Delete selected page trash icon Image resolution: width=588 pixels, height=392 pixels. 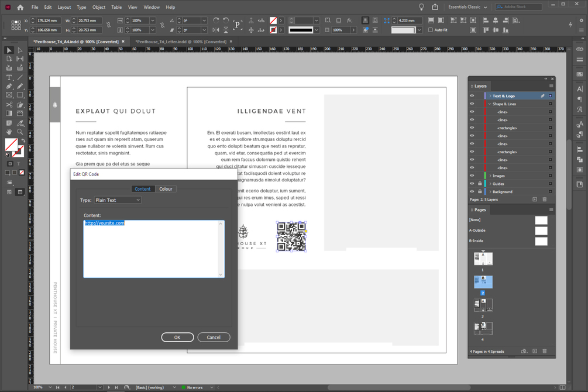[x=545, y=352]
